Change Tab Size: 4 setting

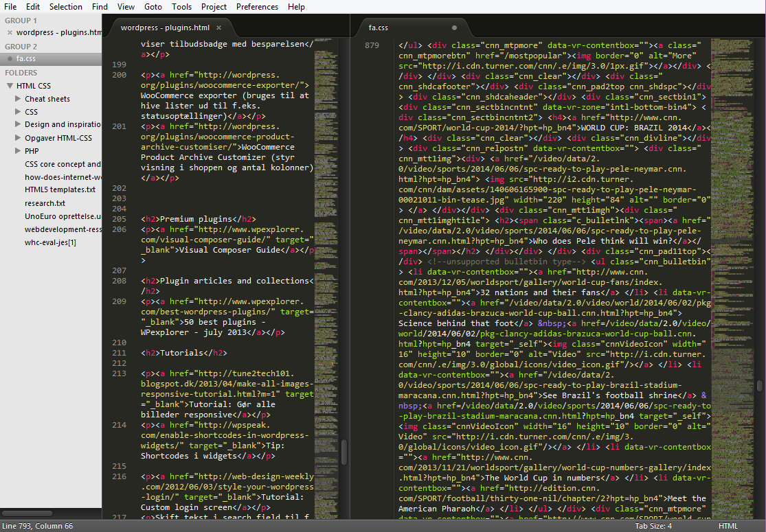coord(653,526)
